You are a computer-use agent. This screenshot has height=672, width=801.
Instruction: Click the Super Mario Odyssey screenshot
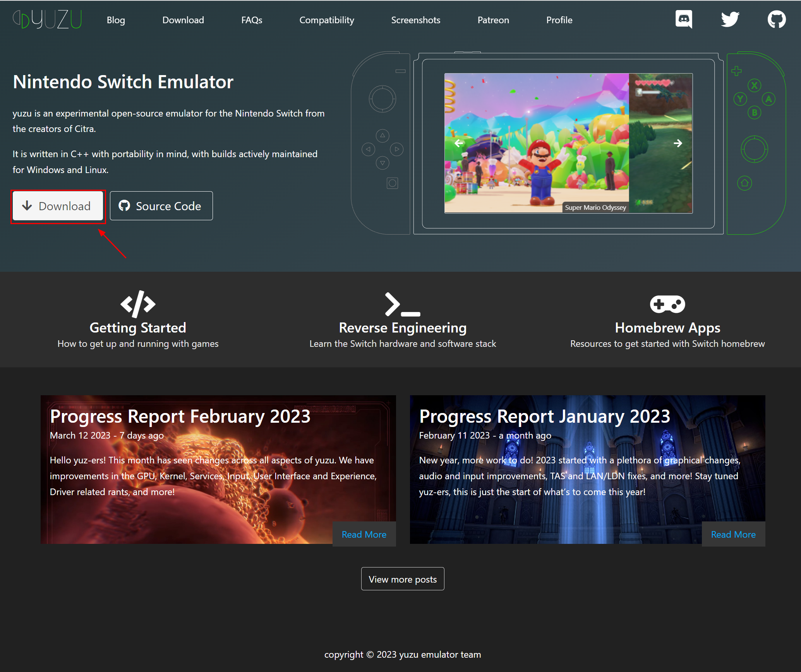click(x=537, y=143)
